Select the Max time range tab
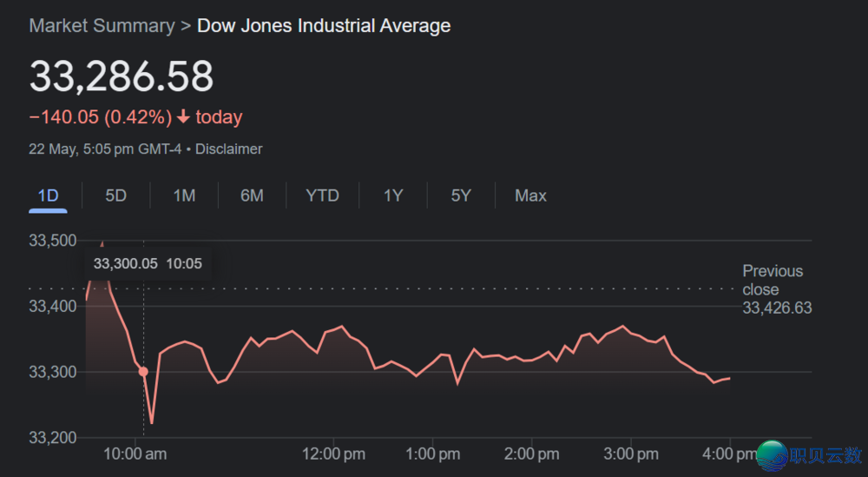The image size is (868, 477). point(530,195)
